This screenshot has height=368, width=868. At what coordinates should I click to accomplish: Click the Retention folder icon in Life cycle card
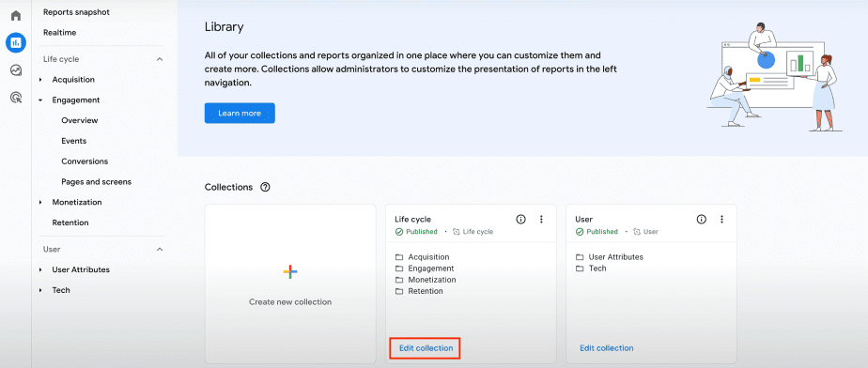[399, 291]
